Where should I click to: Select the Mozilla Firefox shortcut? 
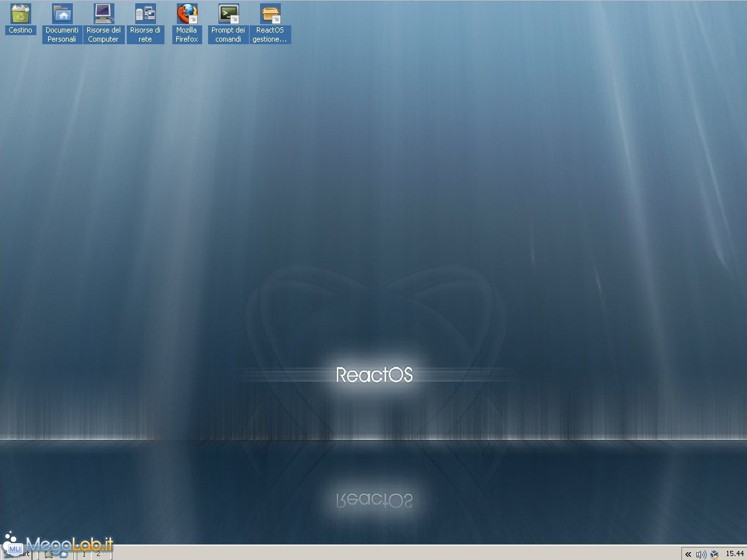coord(187,23)
